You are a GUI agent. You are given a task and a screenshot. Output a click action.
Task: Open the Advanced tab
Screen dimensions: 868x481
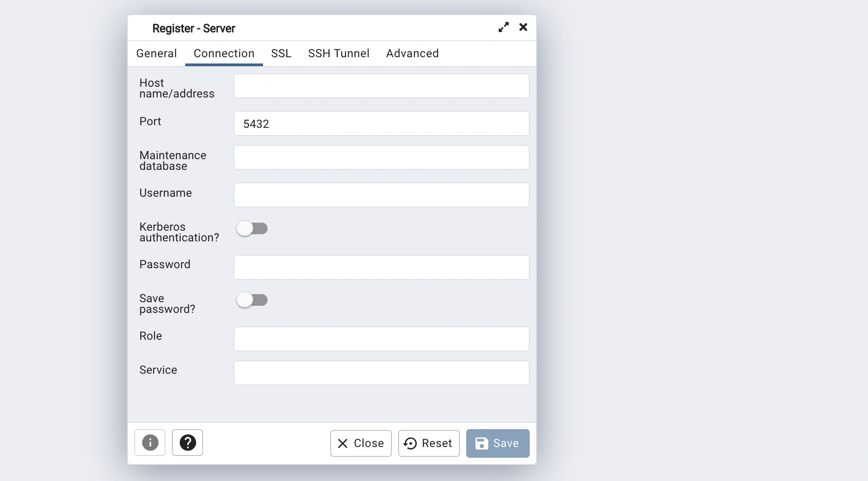[412, 54]
